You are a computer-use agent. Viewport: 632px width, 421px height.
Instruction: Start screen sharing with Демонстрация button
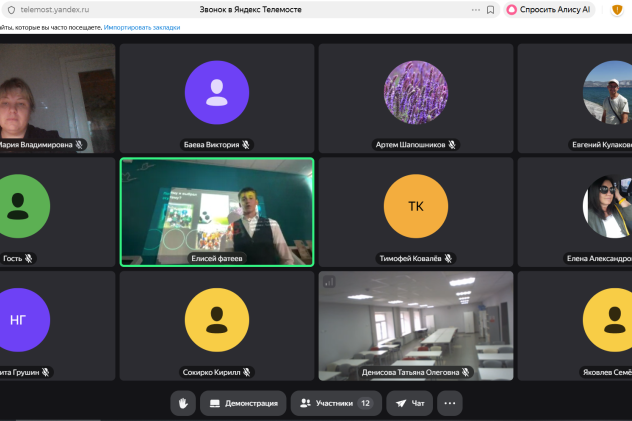[243, 403]
